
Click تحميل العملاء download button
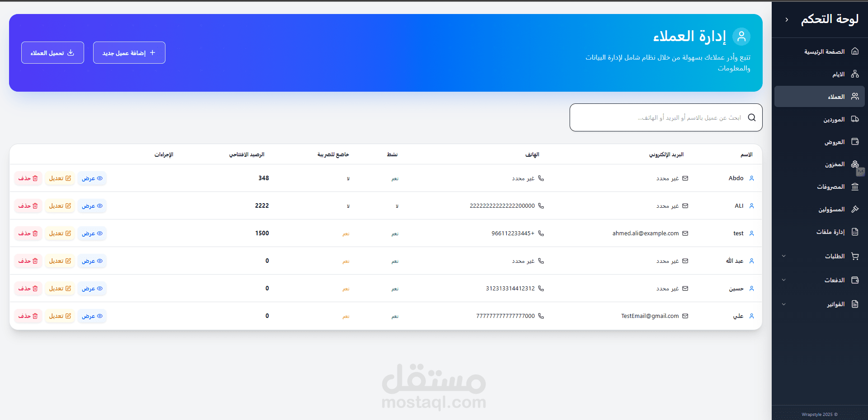(52, 53)
